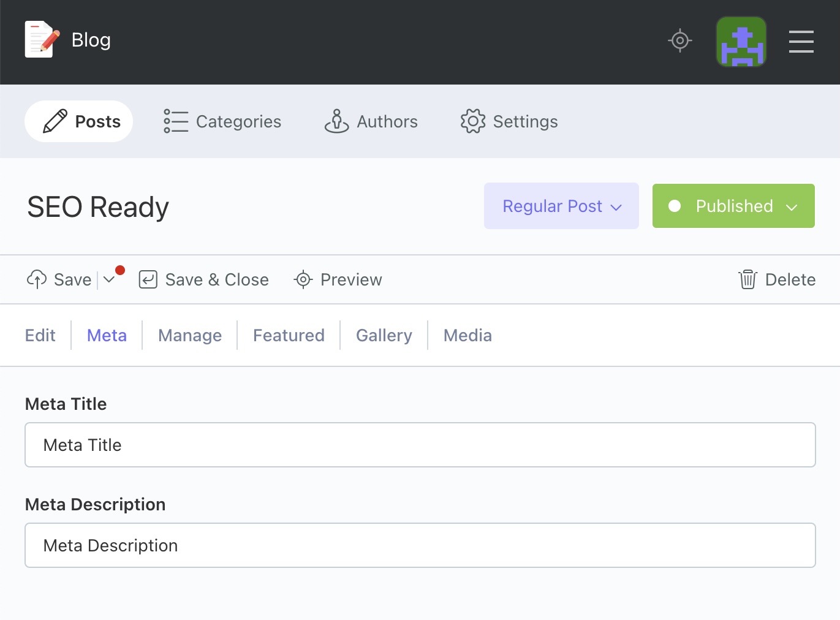This screenshot has height=620, width=840.
Task: Click the crosshair view icon in header
Action: [x=679, y=41]
